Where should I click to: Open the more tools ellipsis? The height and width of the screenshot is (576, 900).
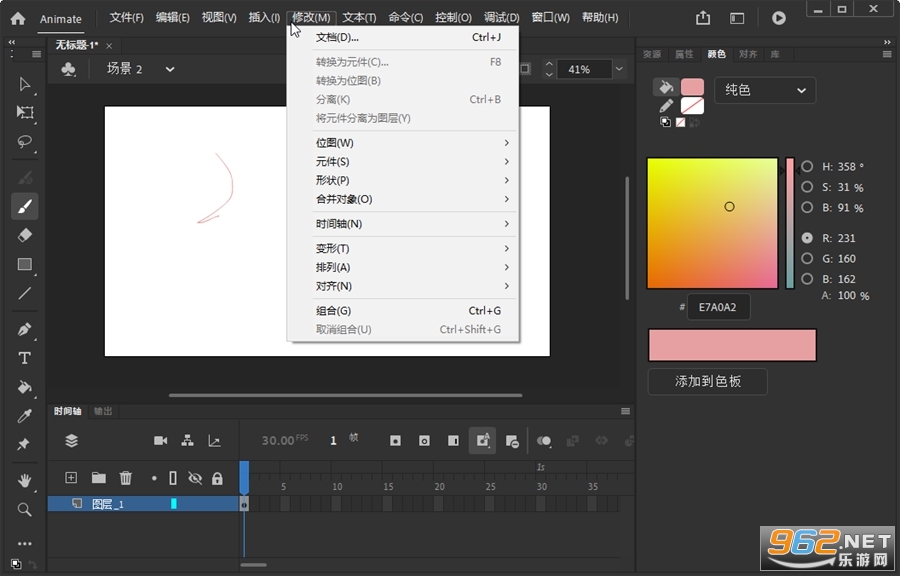coord(24,543)
